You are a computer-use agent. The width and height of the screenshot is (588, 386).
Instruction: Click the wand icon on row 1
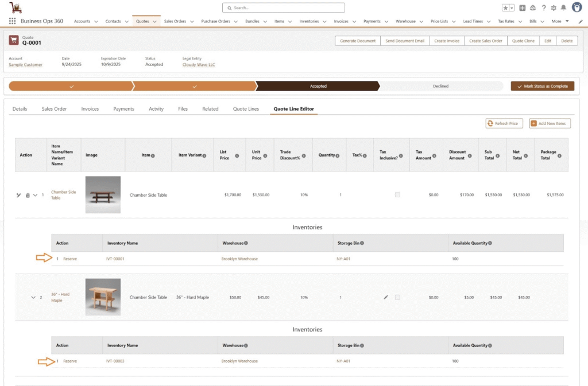tap(18, 196)
